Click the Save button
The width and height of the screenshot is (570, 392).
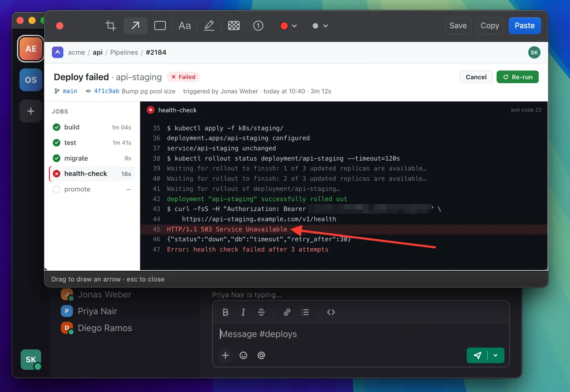pyautogui.click(x=458, y=26)
